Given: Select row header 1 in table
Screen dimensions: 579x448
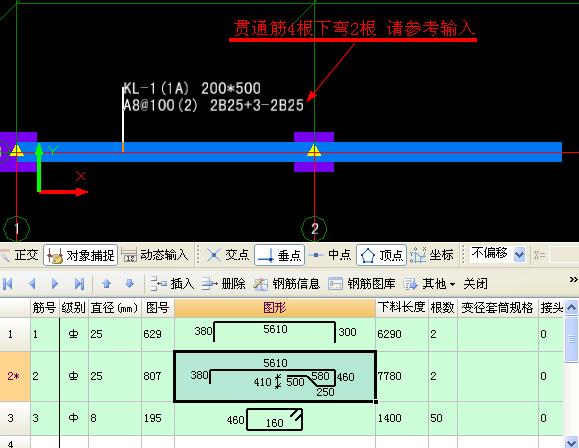Looking at the screenshot, I should point(15,334).
